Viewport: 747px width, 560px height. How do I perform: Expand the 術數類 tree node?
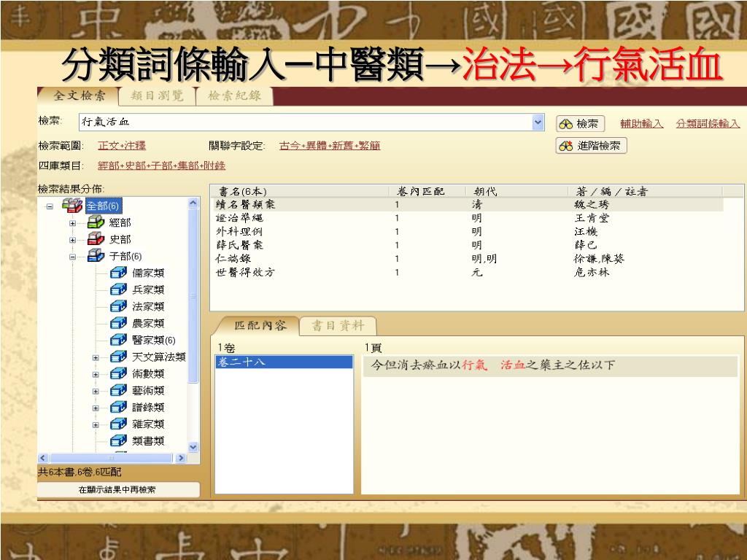tap(96, 374)
